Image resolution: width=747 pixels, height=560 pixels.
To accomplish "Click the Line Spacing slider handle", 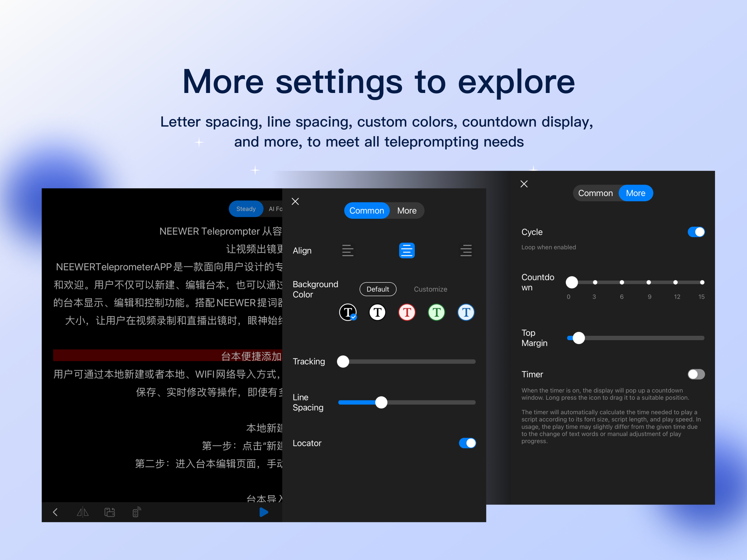I will pos(381,402).
